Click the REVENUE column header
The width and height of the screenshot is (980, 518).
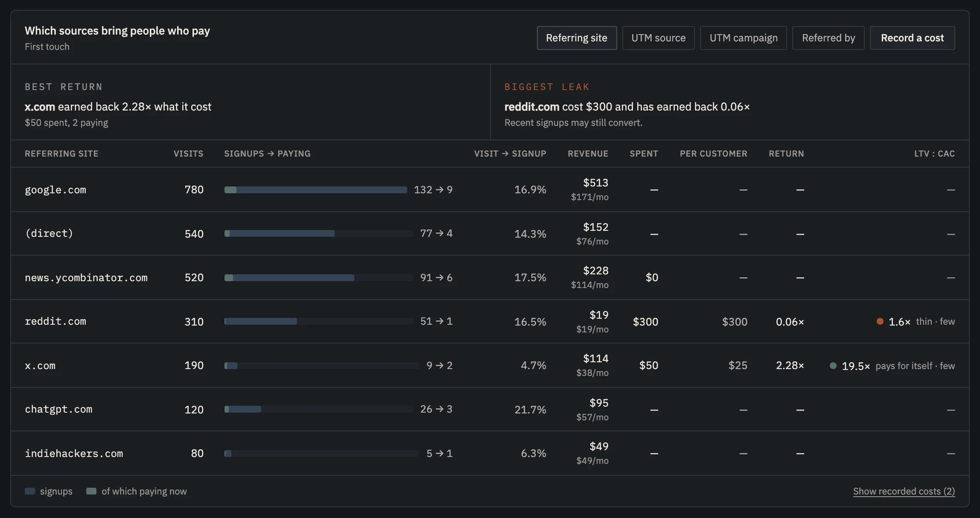588,154
